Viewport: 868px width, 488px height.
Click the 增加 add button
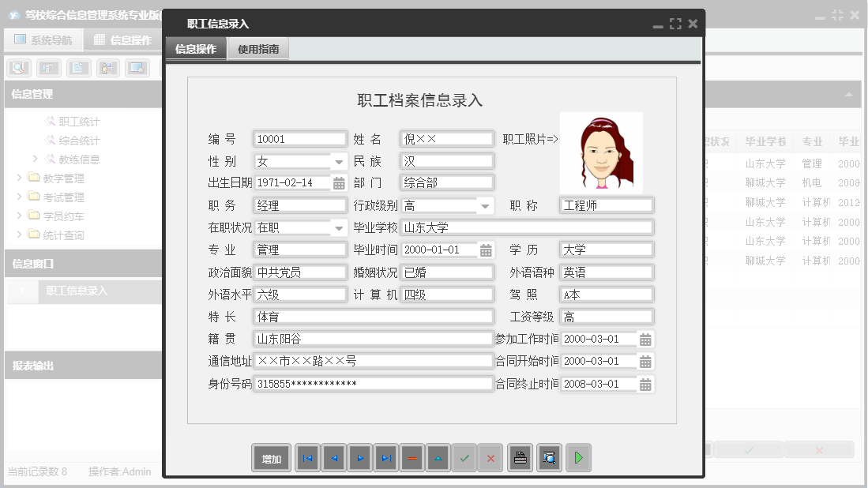point(271,457)
